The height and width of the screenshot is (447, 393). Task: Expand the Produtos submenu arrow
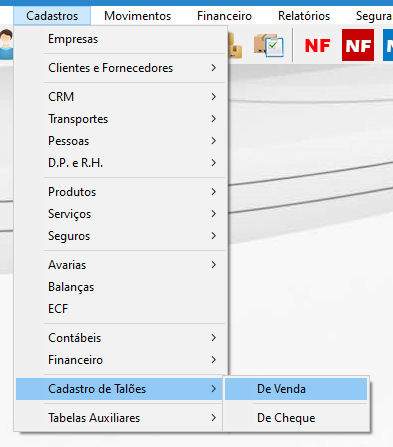point(214,192)
